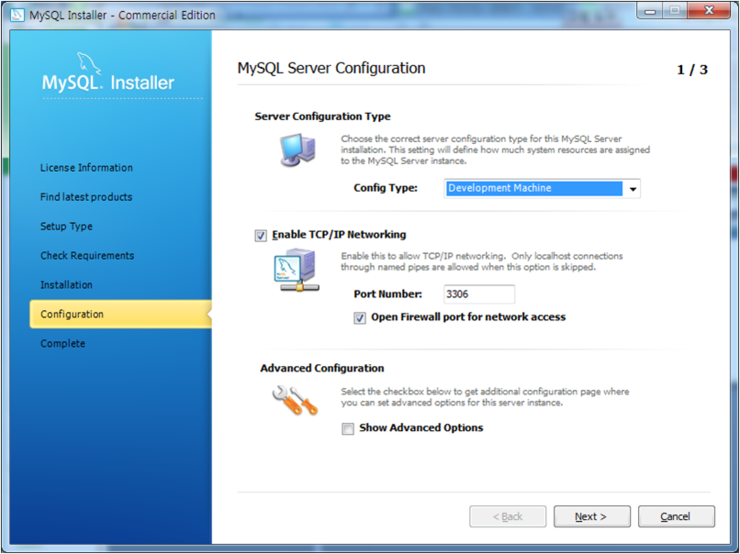This screenshot has width=740, height=554.
Task: Click the MySQL Installer title bar icon
Action: (x=17, y=15)
